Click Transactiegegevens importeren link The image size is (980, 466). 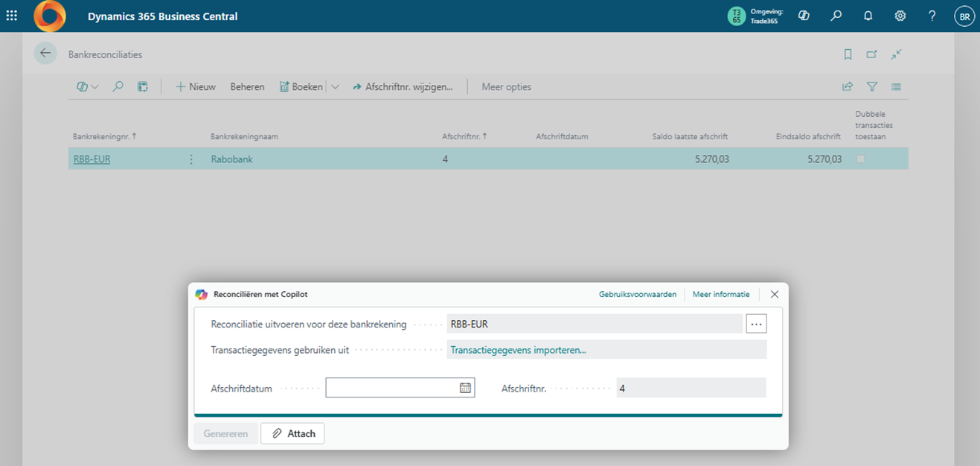click(x=518, y=350)
